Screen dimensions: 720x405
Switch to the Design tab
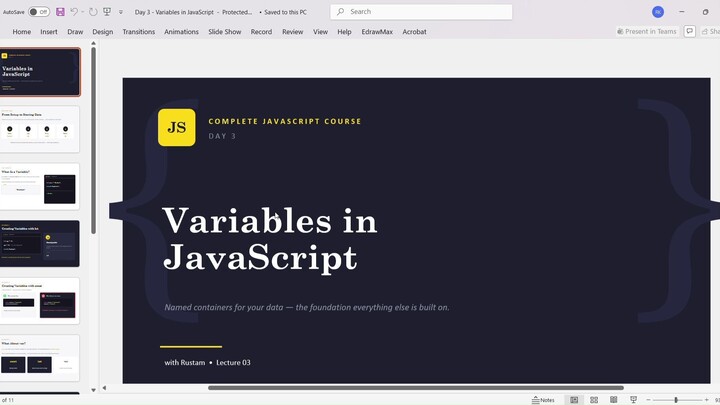pyautogui.click(x=102, y=32)
